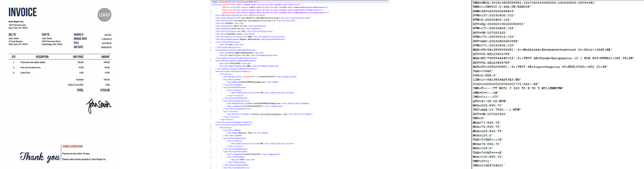The image size is (644, 169).
Task: Click the cac:AccountingCustomerParty opening tag
Action: pyautogui.click(x=233, y=124)
